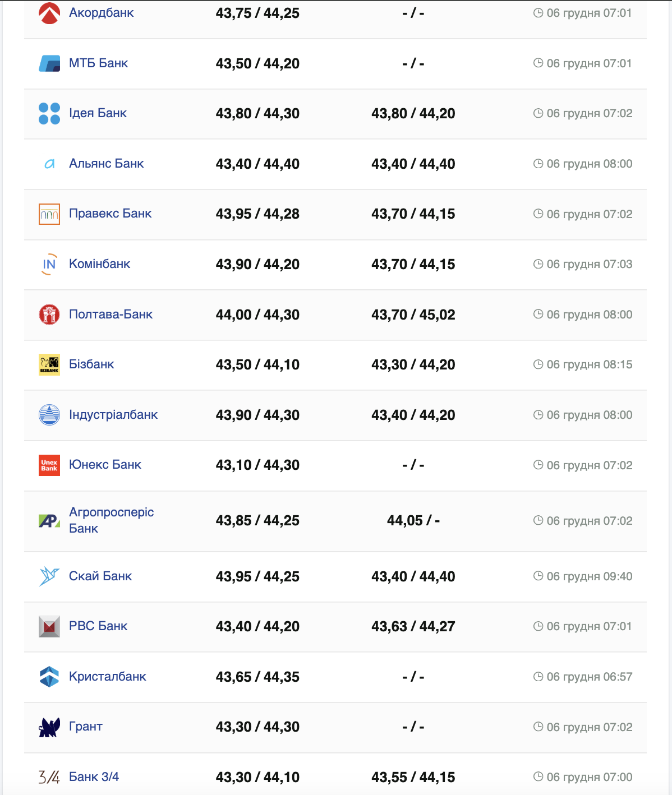This screenshot has width=672, height=795.
Task: Click the Акордбанк red logo icon
Action: point(49,13)
